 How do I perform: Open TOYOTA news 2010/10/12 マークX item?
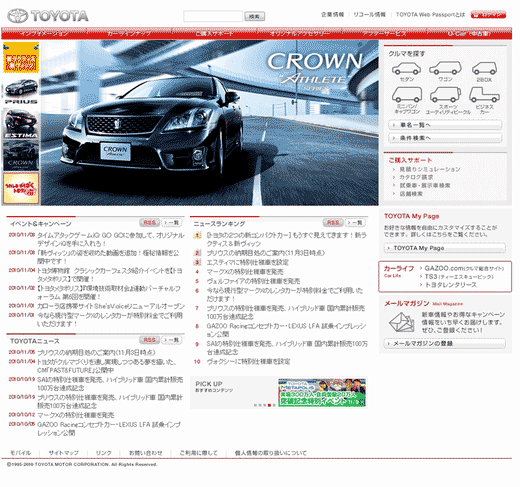(76, 415)
